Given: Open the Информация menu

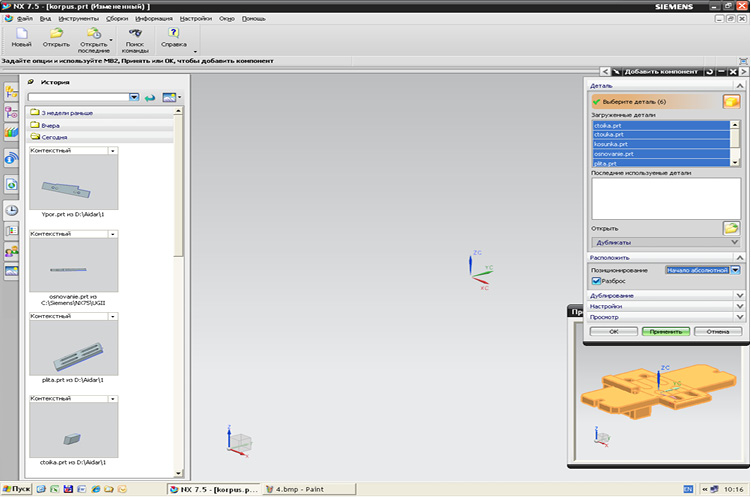Looking at the screenshot, I should click(x=154, y=19).
